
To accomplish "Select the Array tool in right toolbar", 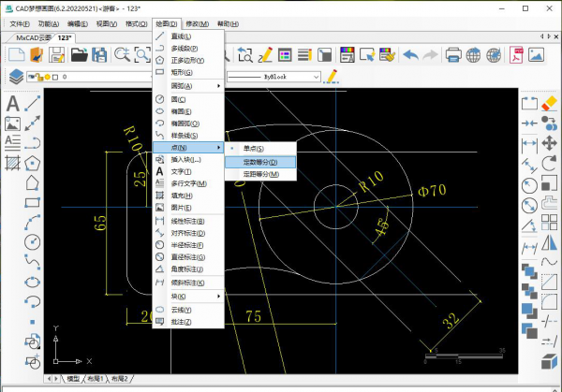I will point(549,223).
